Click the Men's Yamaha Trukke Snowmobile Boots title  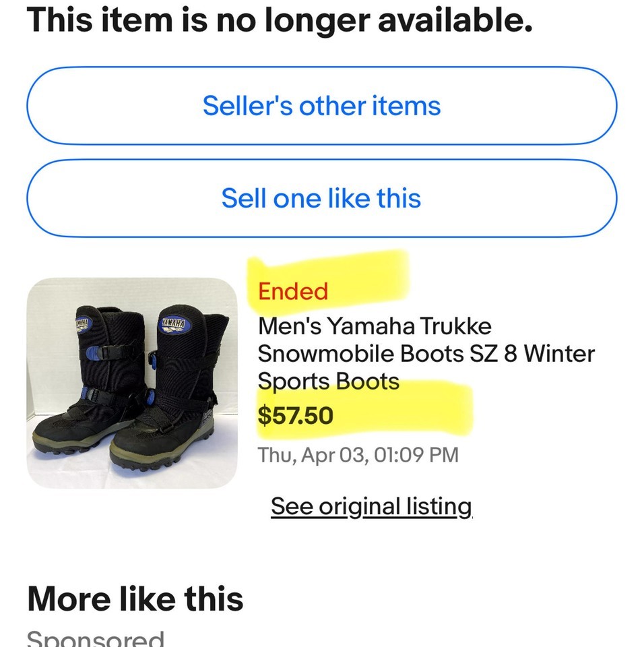tap(426, 353)
